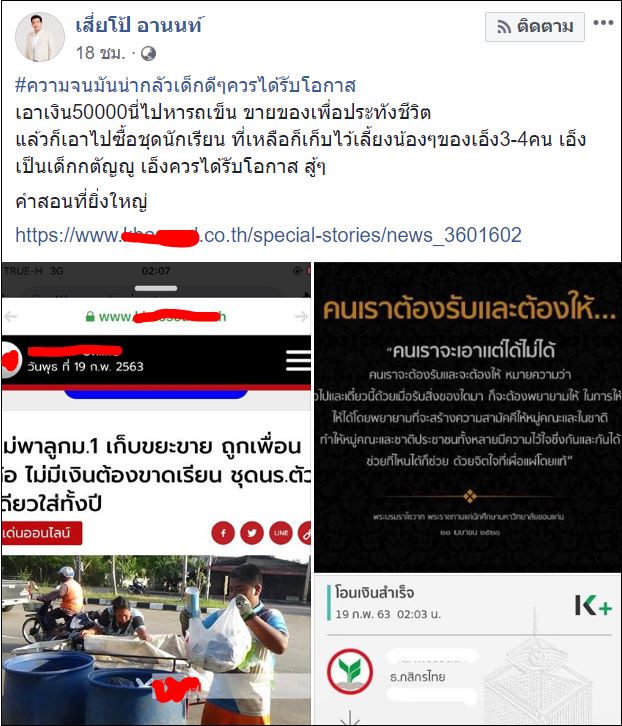Open the royal quote black image
Viewport: 622px width, 726px height.
coord(468,417)
